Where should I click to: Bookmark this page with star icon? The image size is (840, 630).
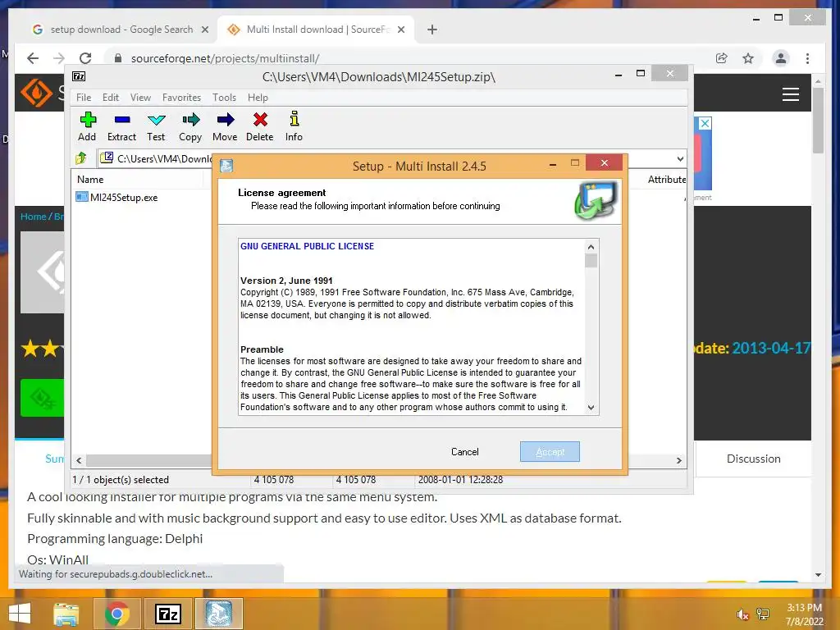[748, 58]
